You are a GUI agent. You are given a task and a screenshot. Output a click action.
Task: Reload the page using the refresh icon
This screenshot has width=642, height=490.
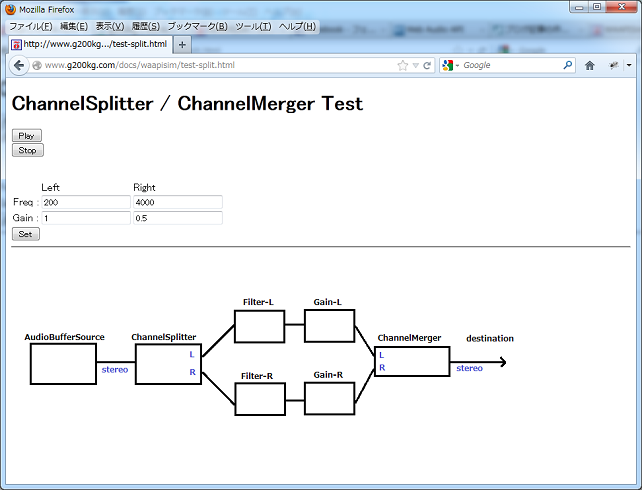click(427, 65)
